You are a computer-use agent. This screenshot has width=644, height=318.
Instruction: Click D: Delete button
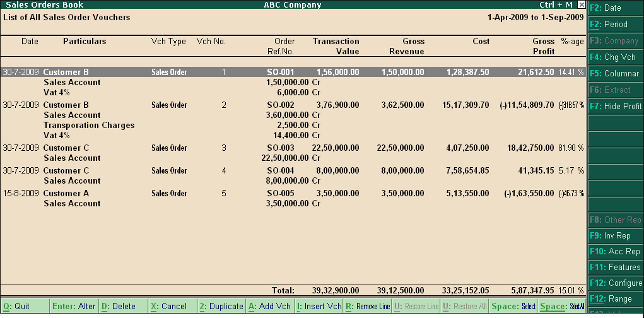coord(123,306)
